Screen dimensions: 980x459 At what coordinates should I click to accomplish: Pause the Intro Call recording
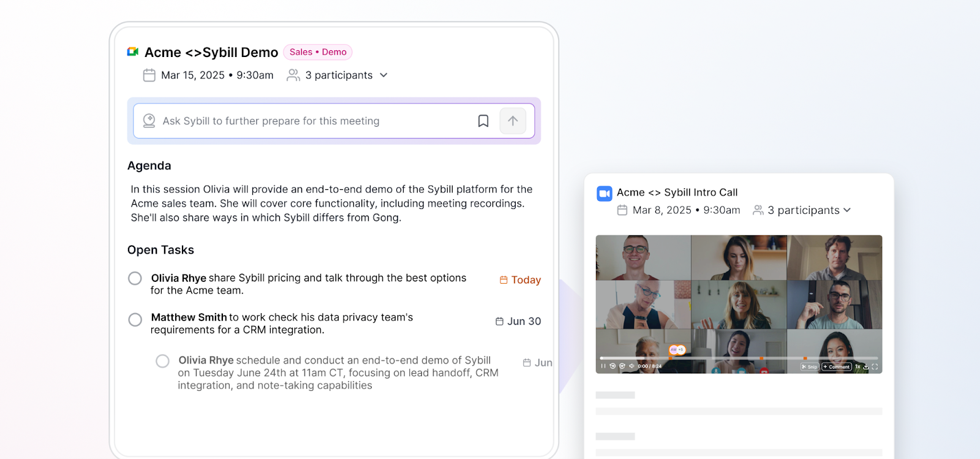[x=603, y=366]
